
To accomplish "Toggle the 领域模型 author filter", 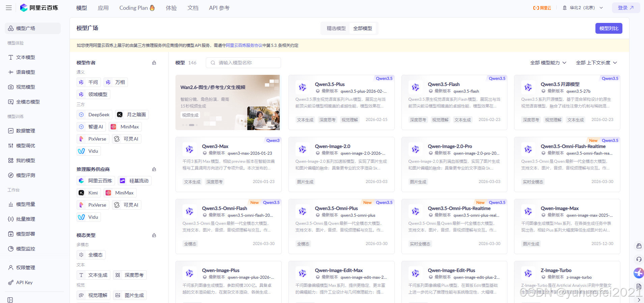I will click(x=93, y=94).
